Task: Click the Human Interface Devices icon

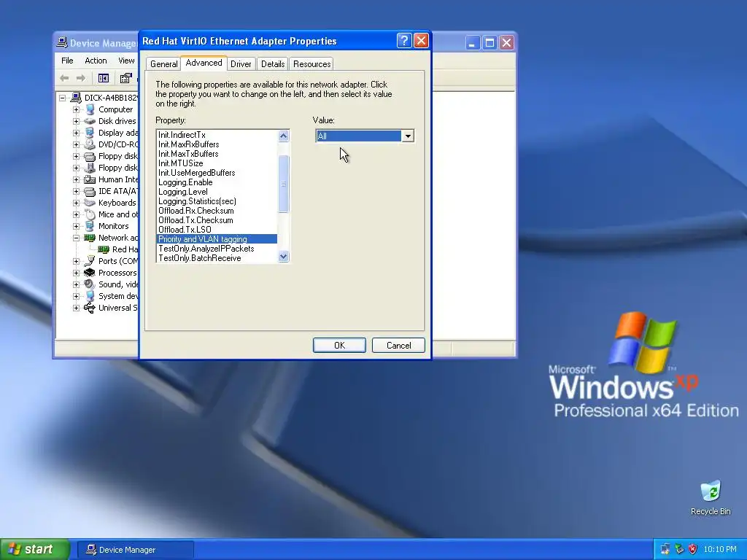Action: point(90,179)
